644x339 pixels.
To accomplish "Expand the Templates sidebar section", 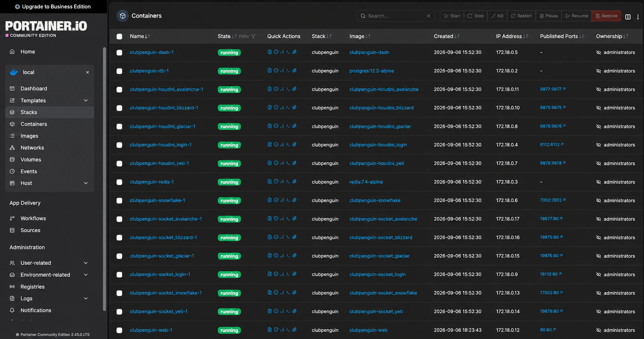I will pos(86,101).
